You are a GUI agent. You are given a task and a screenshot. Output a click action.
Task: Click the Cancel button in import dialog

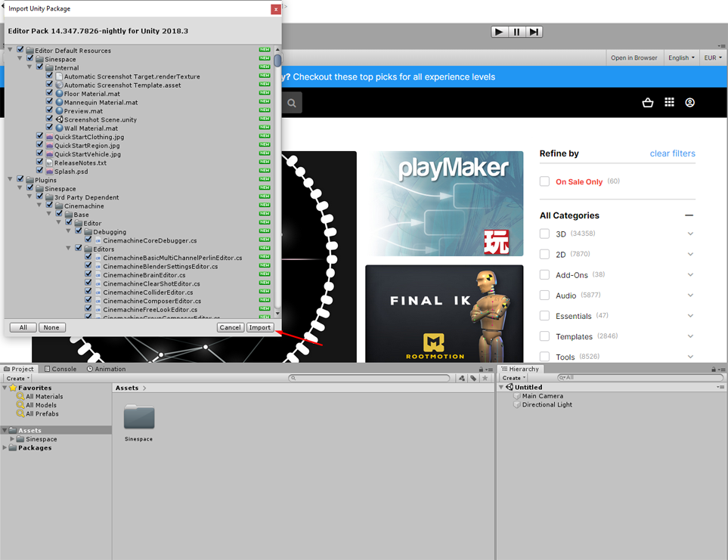[x=231, y=327]
